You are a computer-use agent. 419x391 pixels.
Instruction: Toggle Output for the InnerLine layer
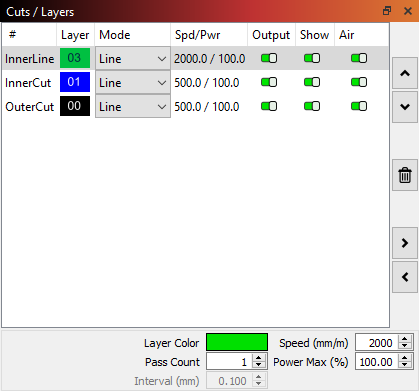[269, 58]
